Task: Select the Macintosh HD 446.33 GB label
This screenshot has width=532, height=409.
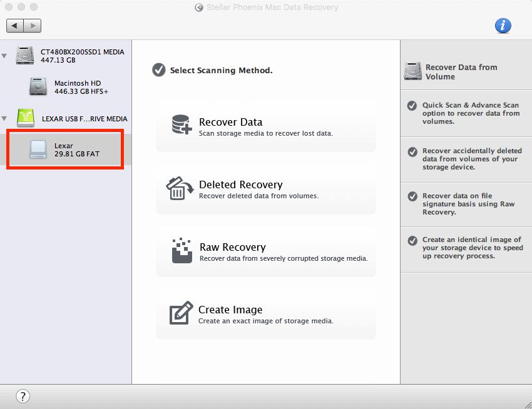Action: point(81,87)
